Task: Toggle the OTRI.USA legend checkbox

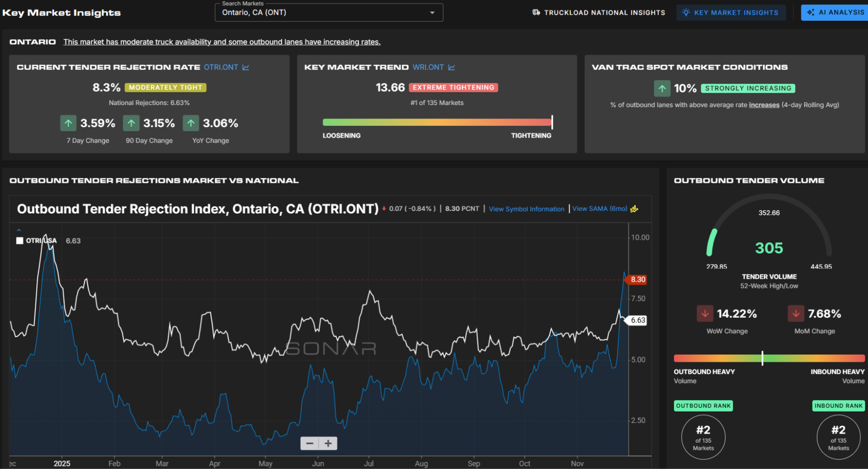Action: [x=20, y=241]
